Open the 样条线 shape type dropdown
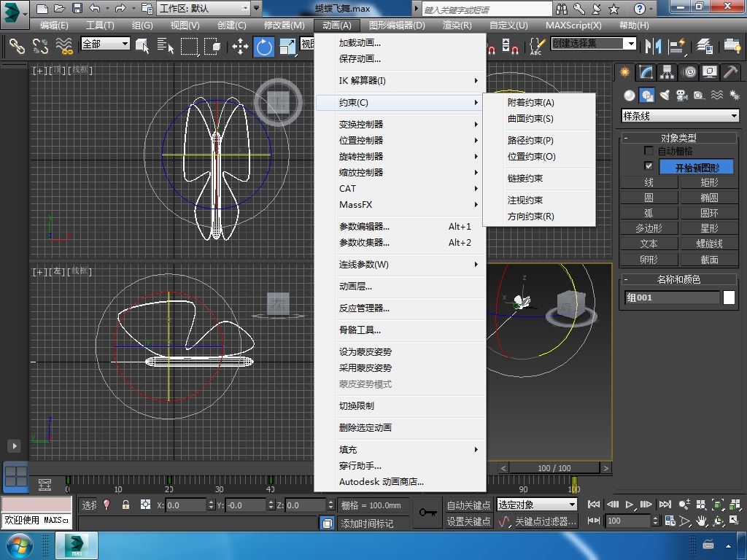 (x=734, y=116)
